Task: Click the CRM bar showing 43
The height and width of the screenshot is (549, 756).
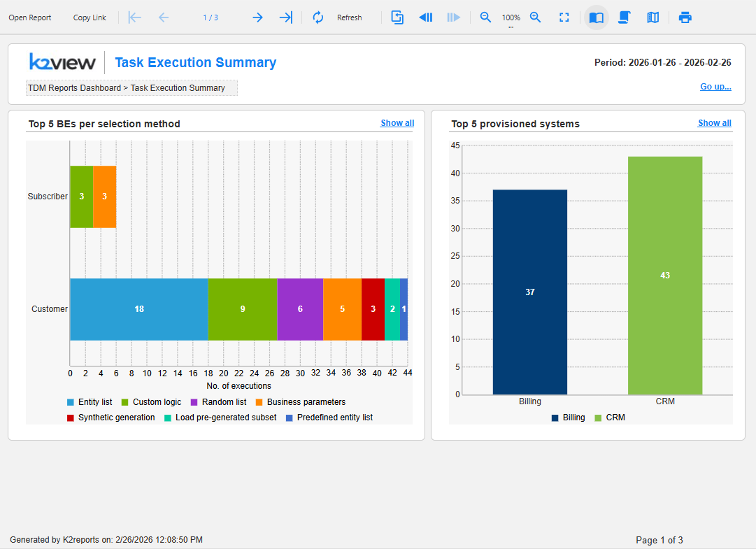Action: (x=664, y=276)
